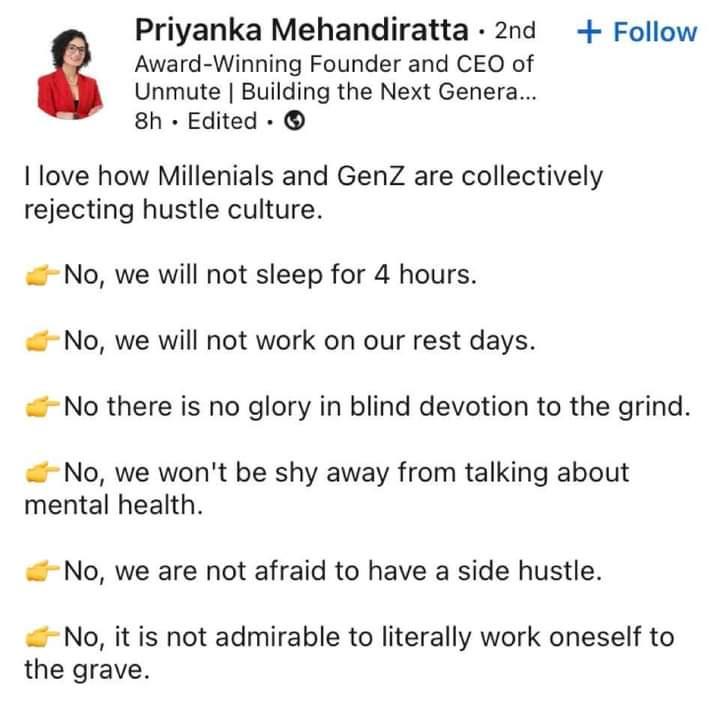Click the pointing hand emoji beside rest days line

pos(42,341)
